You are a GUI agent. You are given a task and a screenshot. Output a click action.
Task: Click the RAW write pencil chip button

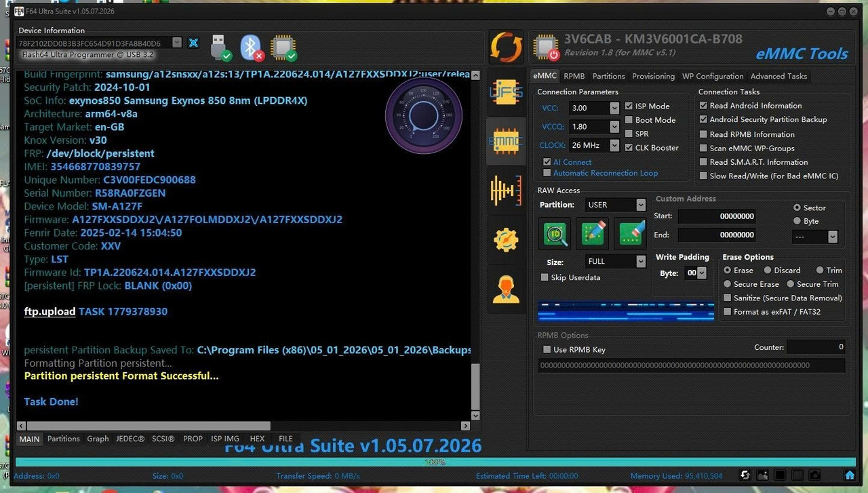point(593,233)
